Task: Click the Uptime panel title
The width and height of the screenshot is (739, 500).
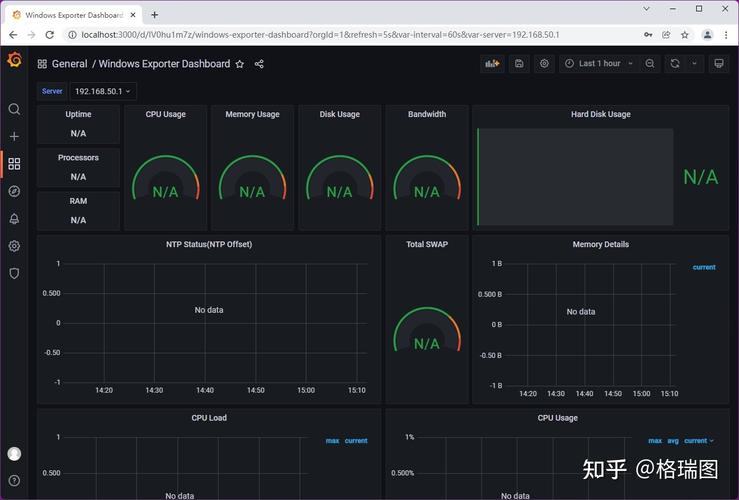Action: click(x=78, y=114)
